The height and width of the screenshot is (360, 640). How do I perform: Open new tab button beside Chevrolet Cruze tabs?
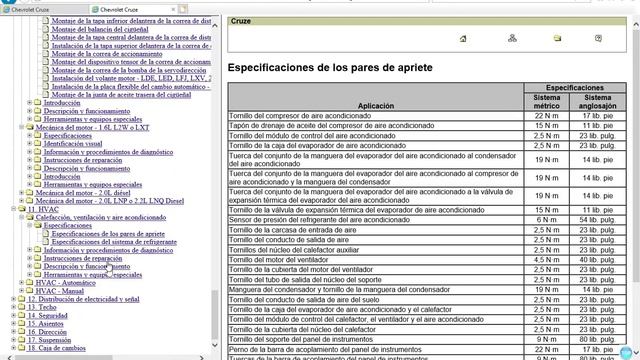[183, 9]
